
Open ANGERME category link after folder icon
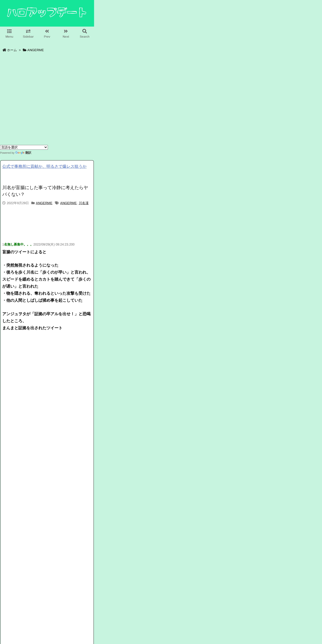click(44, 203)
